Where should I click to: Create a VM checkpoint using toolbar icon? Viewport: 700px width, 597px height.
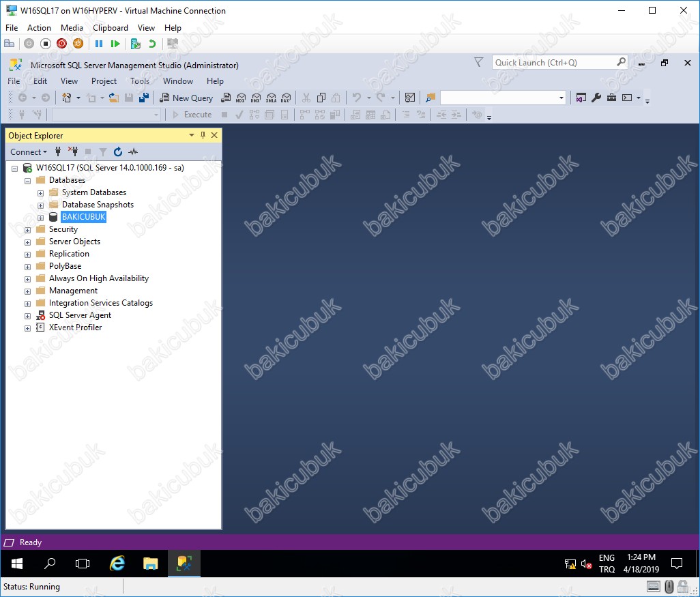click(x=136, y=44)
